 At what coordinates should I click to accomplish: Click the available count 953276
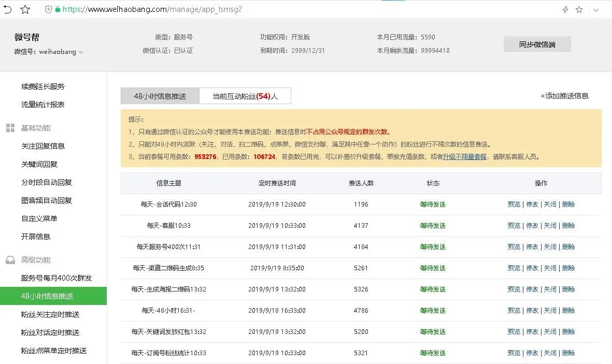205,156
